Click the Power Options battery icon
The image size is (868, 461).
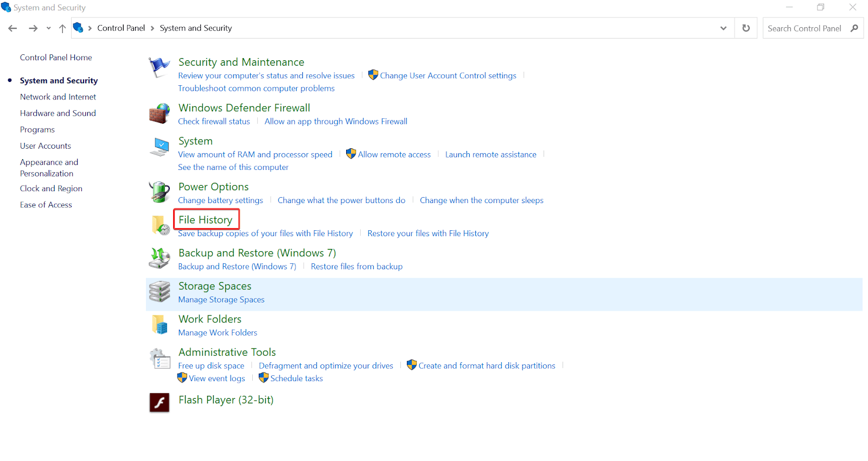click(159, 193)
